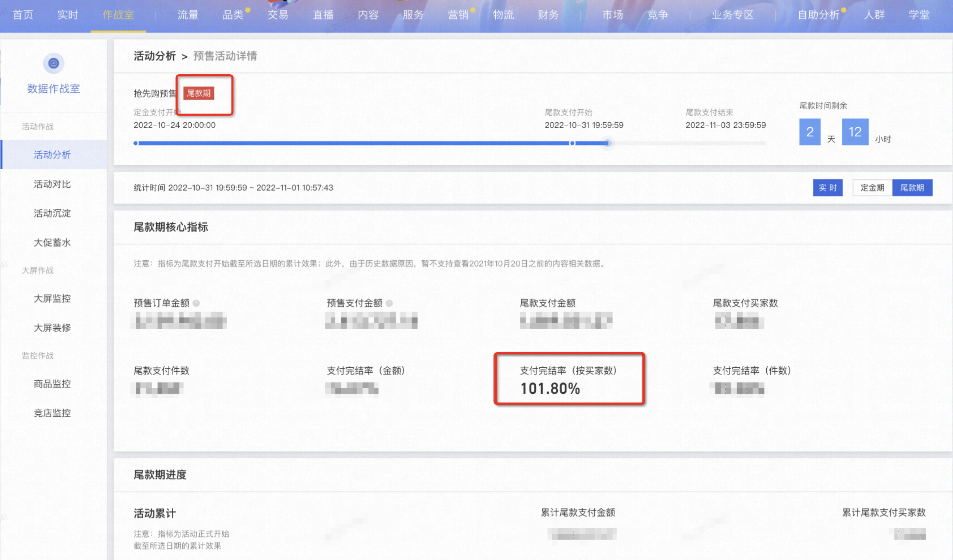Select the 人群 top tab
The image size is (953, 560).
click(x=874, y=15)
